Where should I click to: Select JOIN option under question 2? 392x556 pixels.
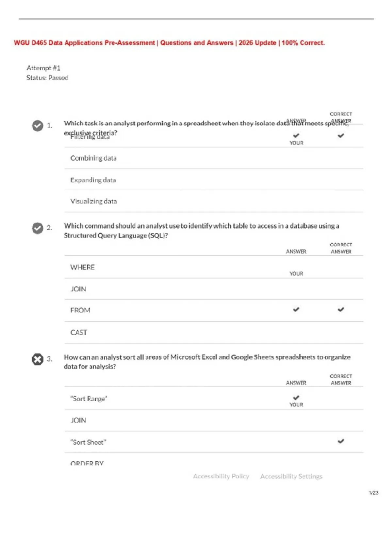(78, 289)
